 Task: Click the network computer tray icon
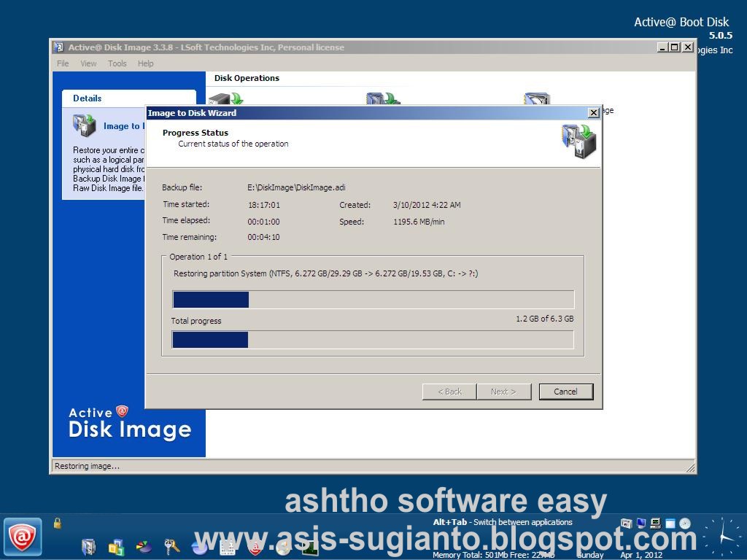click(x=656, y=524)
